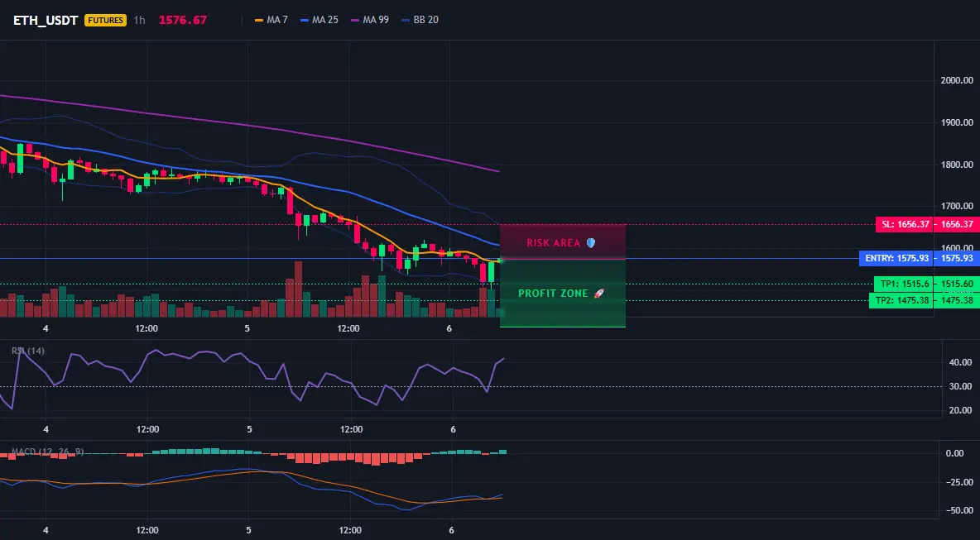The width and height of the screenshot is (980, 540).
Task: Click the 1600.00 price axis label
Action: (x=957, y=247)
